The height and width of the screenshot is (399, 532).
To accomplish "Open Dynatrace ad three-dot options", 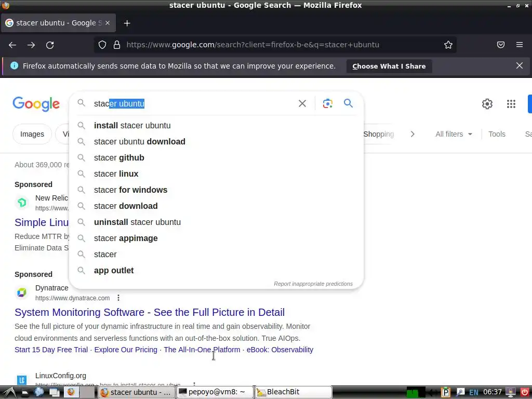I will tap(118, 298).
